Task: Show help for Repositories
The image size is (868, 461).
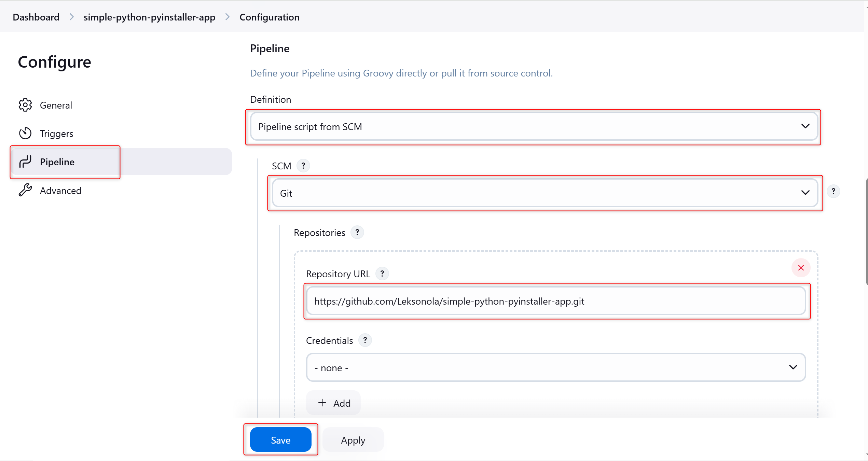Action: [x=357, y=233]
